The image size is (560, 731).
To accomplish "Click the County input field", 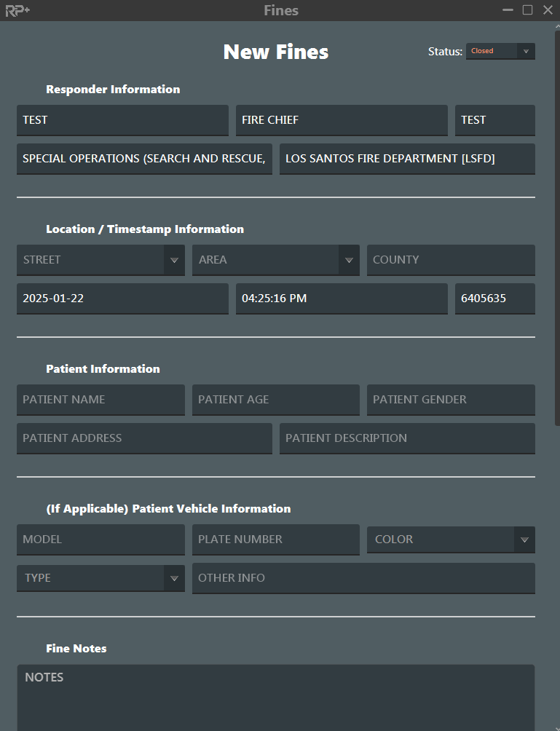I will (450, 260).
